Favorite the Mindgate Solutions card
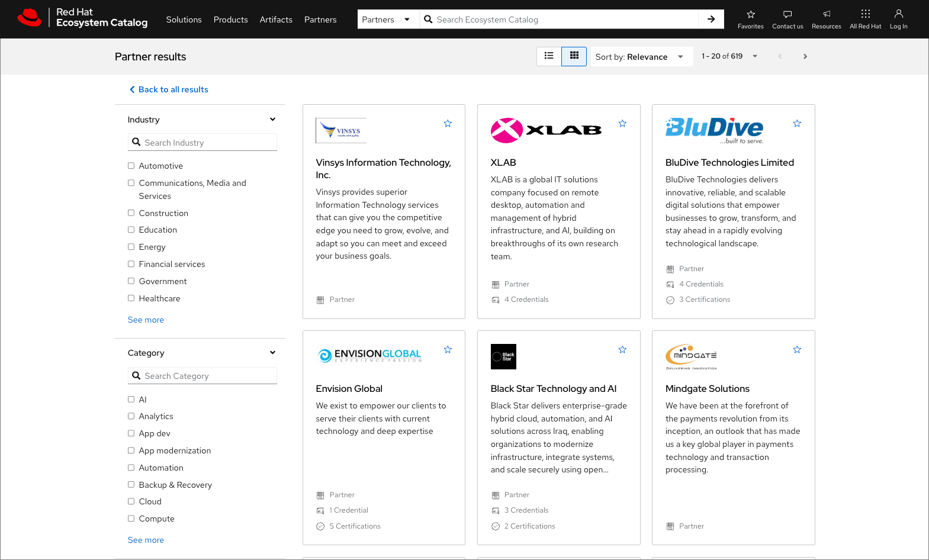This screenshot has height=560, width=929. 797,350
